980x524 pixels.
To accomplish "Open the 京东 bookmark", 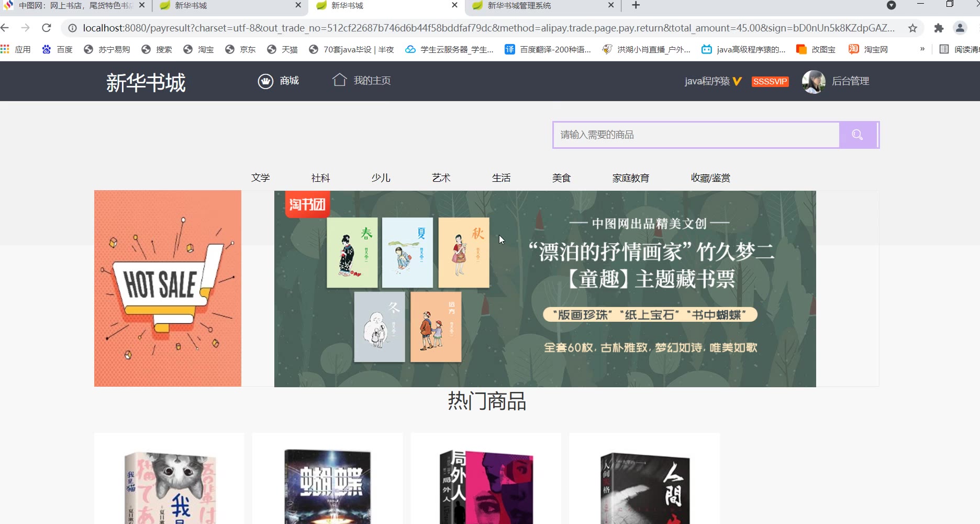I will 240,49.
